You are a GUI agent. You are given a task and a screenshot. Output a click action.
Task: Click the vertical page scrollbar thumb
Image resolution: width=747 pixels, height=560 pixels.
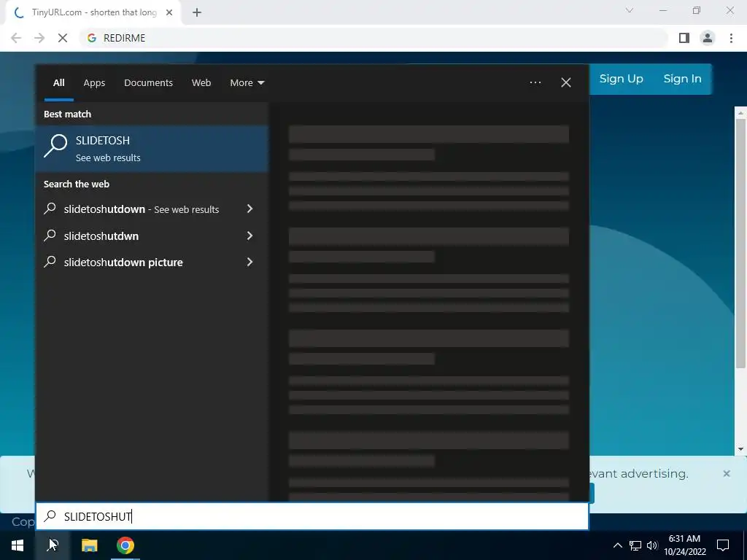[740, 244]
